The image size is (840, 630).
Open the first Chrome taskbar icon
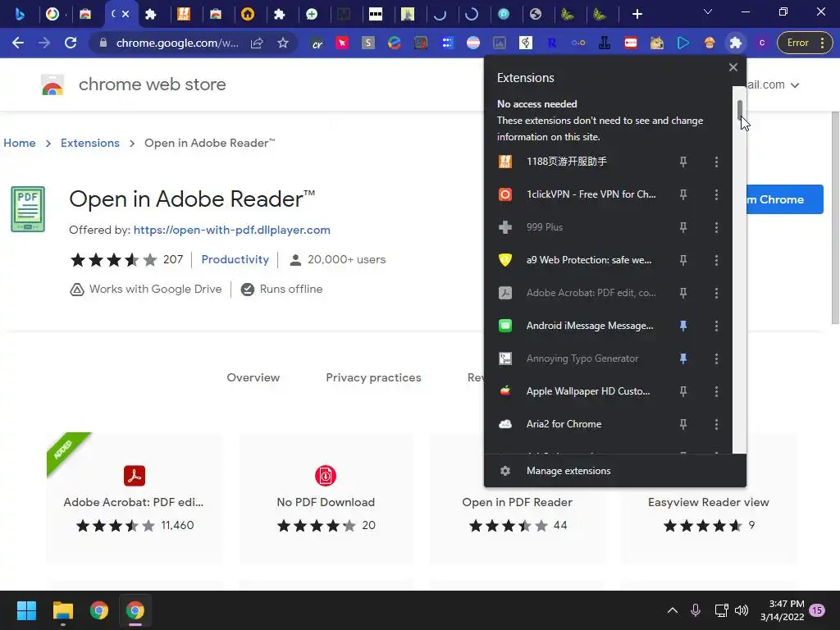coord(99,610)
